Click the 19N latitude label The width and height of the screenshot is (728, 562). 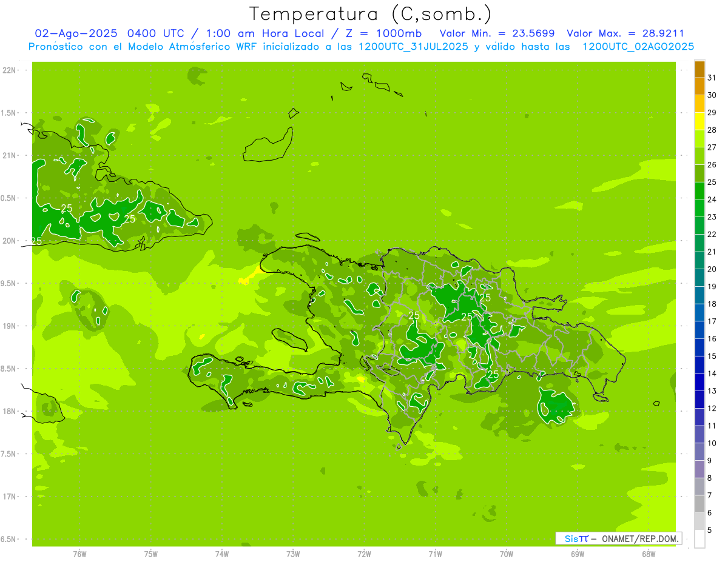10,326
